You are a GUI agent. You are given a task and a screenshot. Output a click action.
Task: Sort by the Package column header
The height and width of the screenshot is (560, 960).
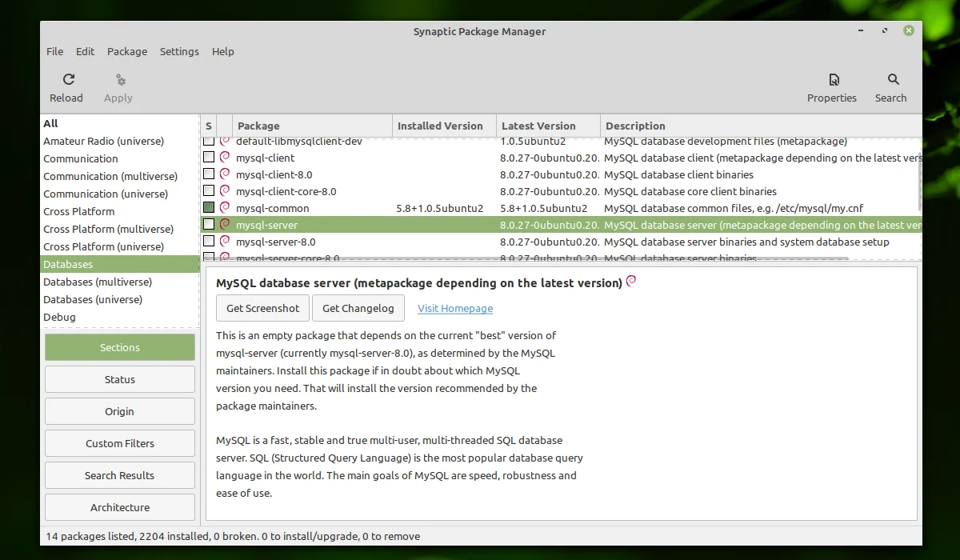pyautogui.click(x=313, y=126)
